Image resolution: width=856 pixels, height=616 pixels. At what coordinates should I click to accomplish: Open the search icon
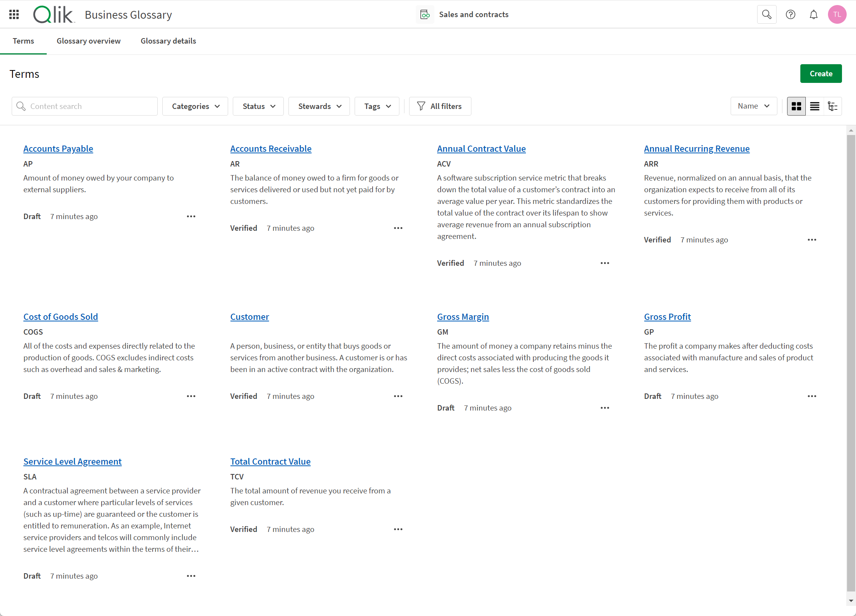pyautogui.click(x=766, y=14)
